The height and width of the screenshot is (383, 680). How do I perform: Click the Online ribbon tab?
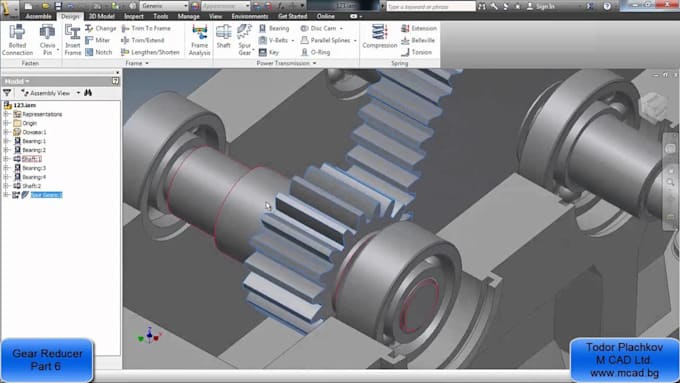pyautogui.click(x=326, y=16)
